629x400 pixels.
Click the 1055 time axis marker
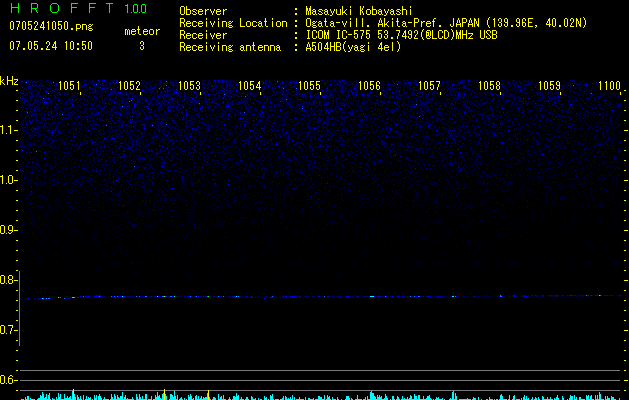[310, 86]
